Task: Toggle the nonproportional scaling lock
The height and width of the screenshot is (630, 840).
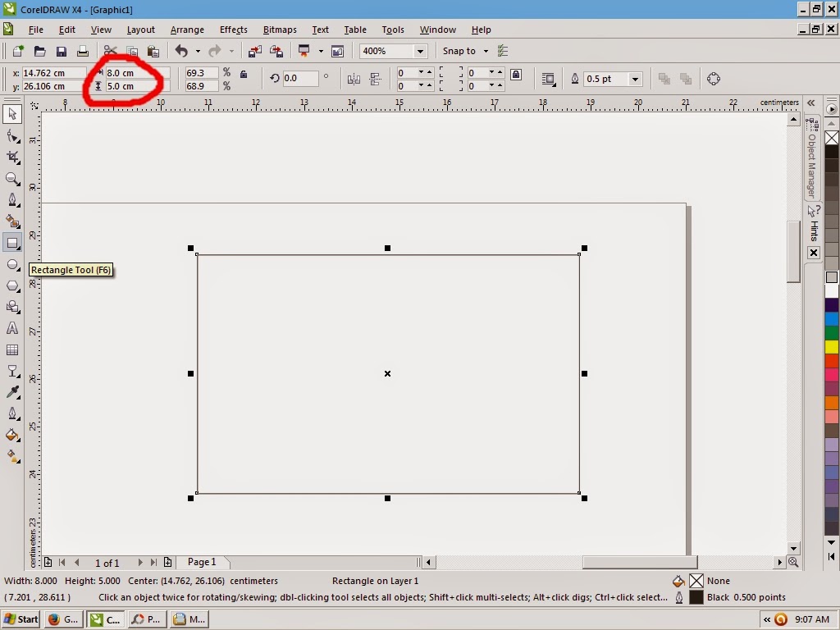Action: pyautogui.click(x=243, y=73)
